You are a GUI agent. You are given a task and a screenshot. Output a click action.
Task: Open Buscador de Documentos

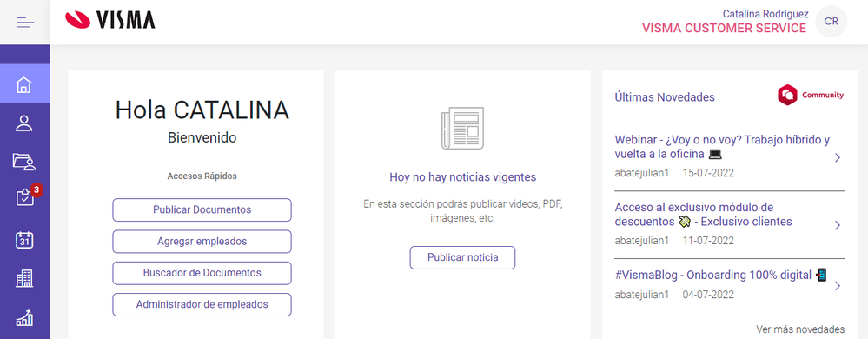click(202, 273)
